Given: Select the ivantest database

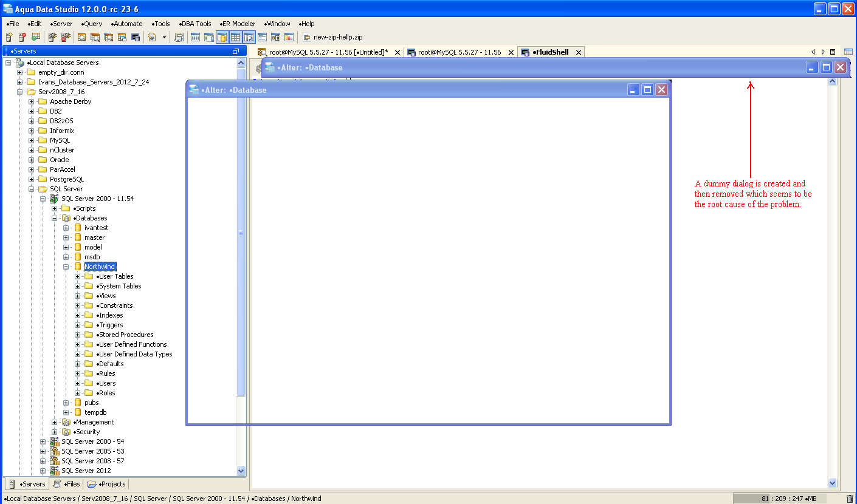Looking at the screenshot, I should 97,228.
